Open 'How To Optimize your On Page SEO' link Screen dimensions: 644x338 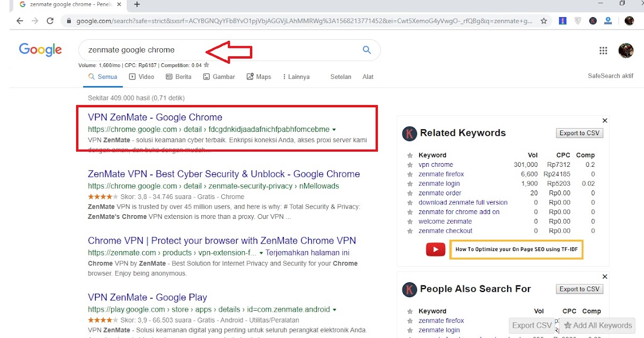coord(516,249)
